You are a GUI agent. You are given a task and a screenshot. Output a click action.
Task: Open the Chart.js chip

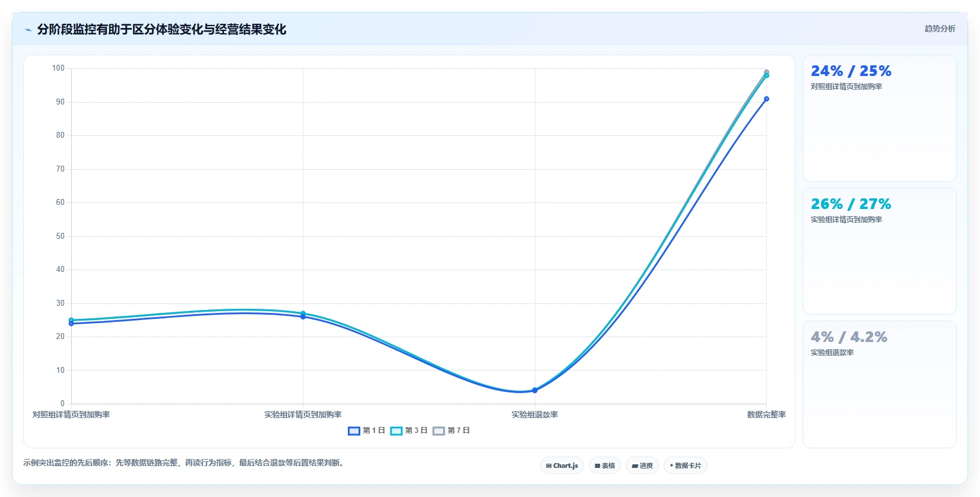click(562, 466)
